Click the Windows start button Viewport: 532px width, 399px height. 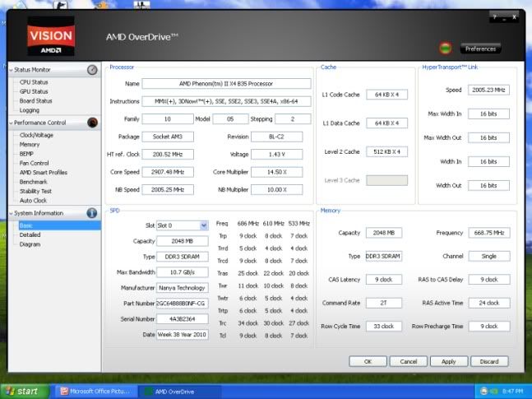24,392
